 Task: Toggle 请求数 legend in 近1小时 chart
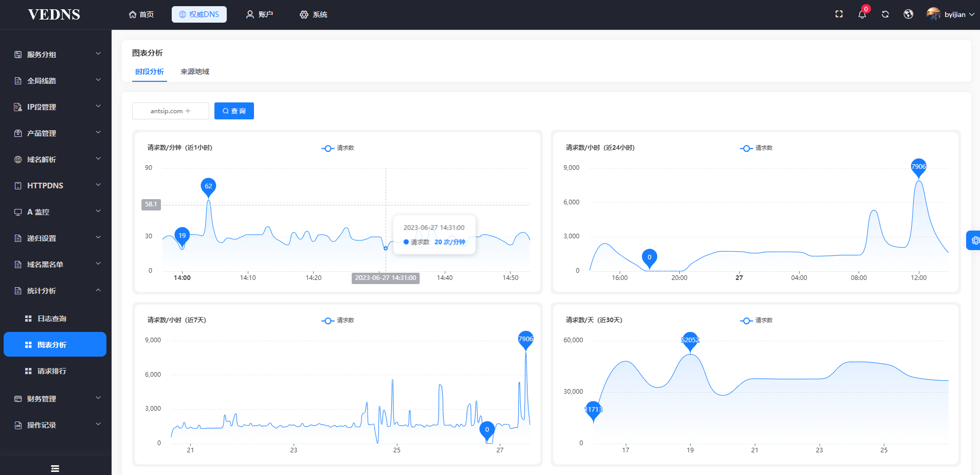(338, 148)
